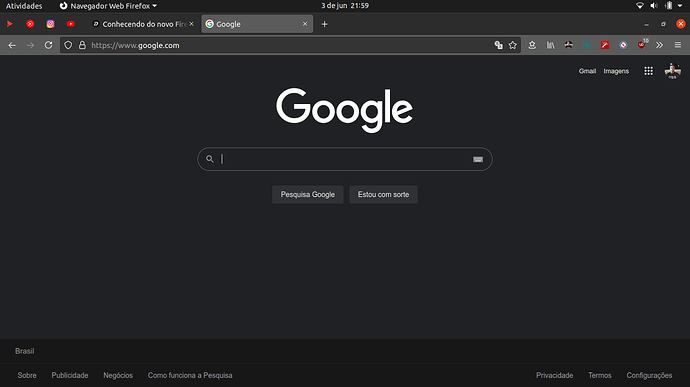Show more tools with the double chevron
The width and height of the screenshot is (690, 387).
[659, 45]
